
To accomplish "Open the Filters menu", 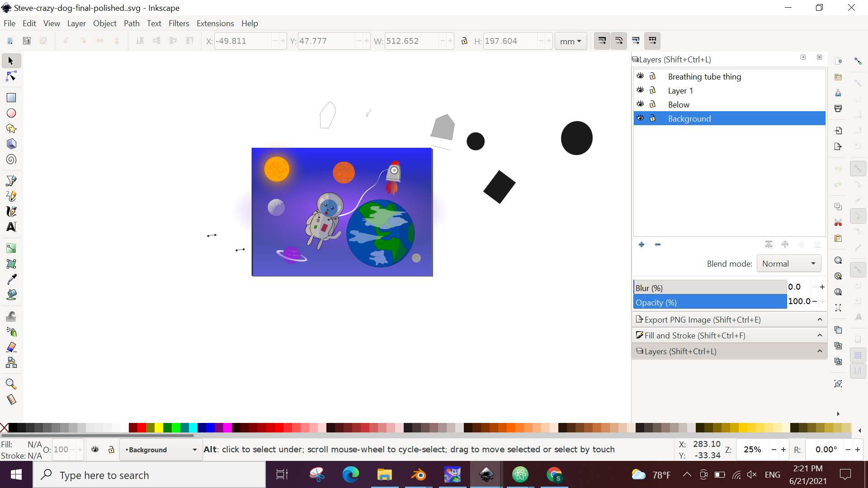I will coord(179,23).
